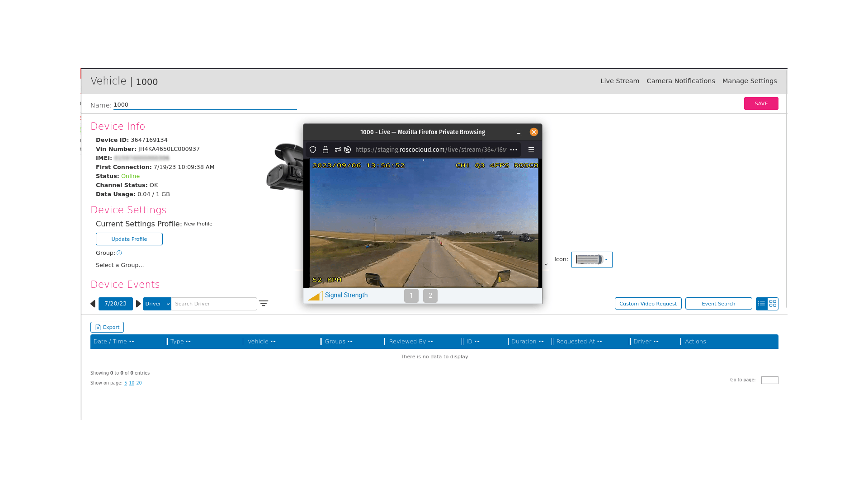Go to previous date with left arrow
The width and height of the screenshot is (868, 488).
[93, 304]
